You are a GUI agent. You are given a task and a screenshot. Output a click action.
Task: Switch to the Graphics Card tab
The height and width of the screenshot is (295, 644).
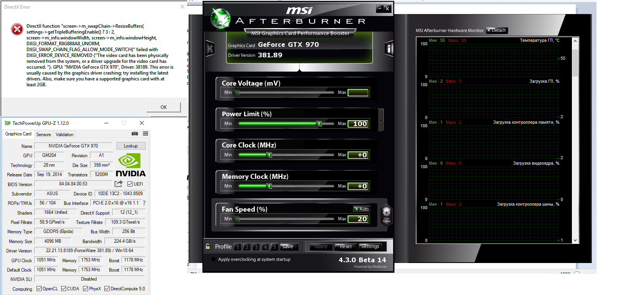18,134
